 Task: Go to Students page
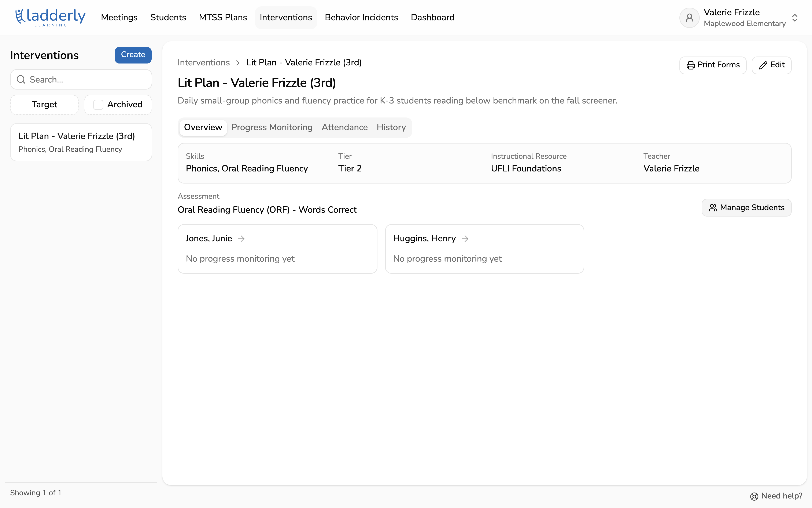coord(168,18)
